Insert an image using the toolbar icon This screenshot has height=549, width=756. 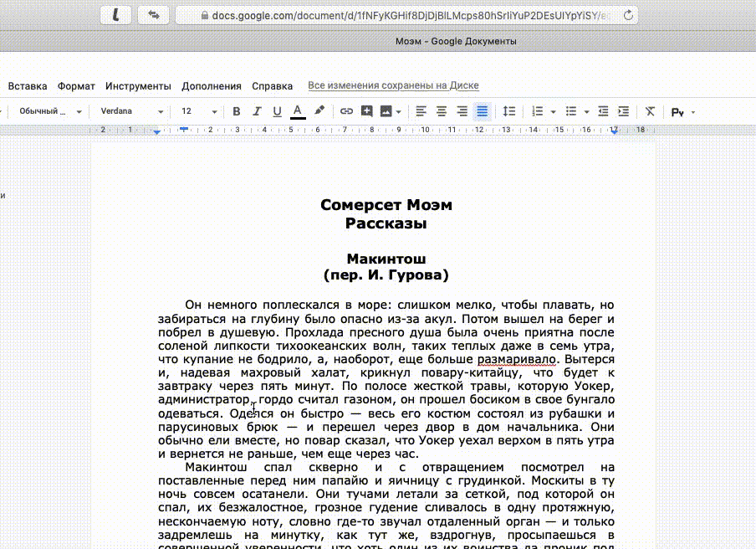(x=386, y=111)
